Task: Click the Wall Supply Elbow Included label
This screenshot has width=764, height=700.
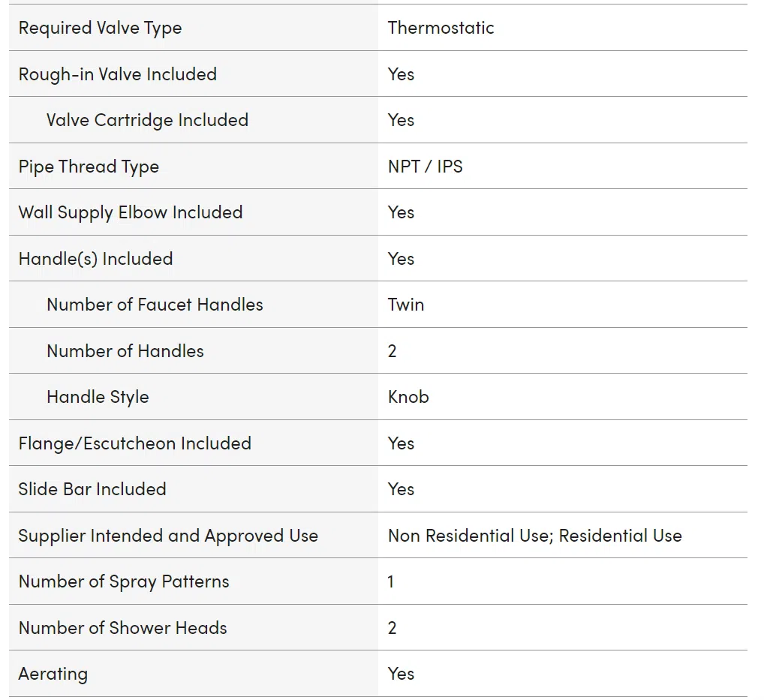Action: [x=130, y=213]
